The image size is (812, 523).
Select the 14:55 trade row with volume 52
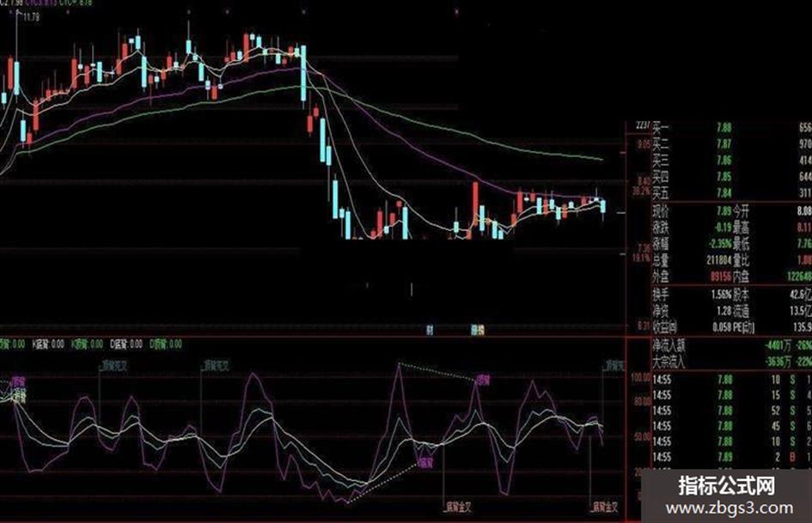[x=732, y=410]
